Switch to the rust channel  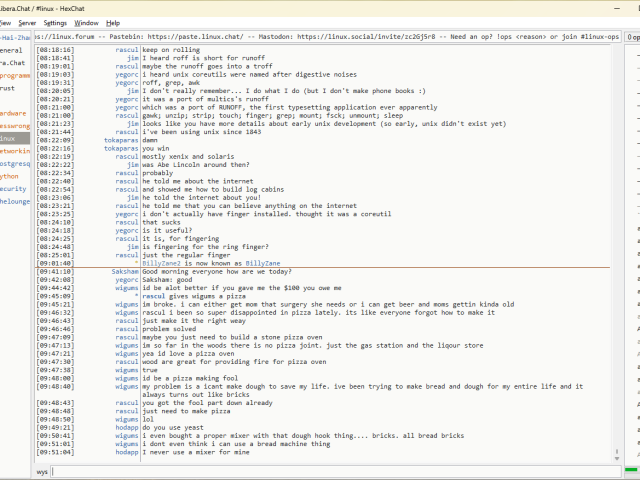(8, 88)
